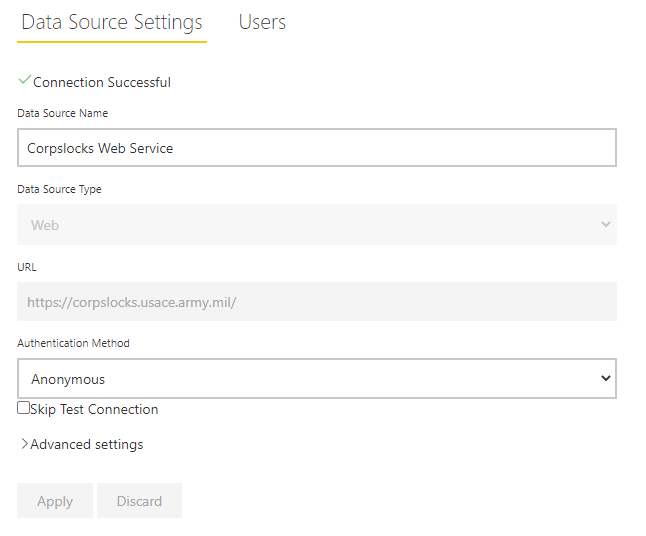Click the green Connection Successful checkmark icon
646x536 pixels.
24,81
